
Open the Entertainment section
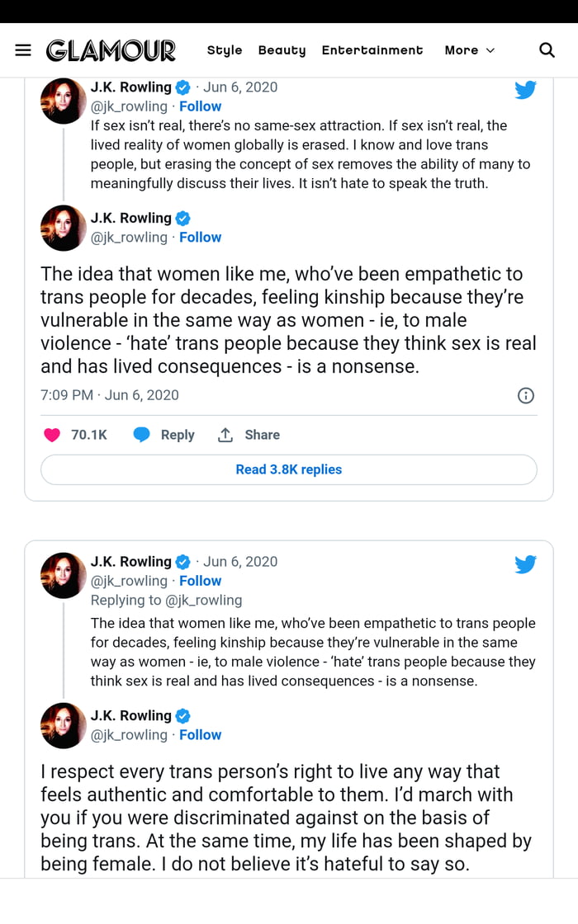click(372, 50)
